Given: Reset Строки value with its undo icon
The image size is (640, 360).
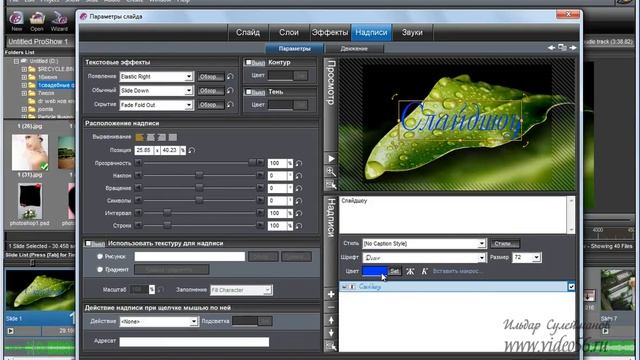Looking at the screenshot, I should 299,226.
